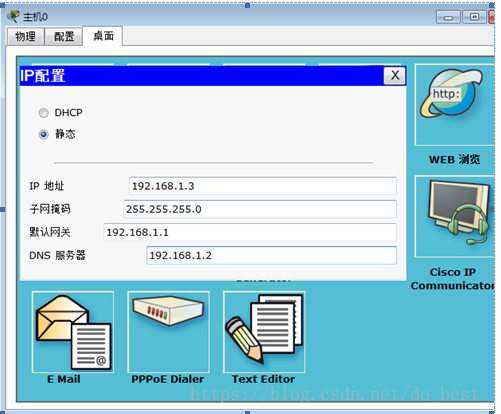This screenshot has height=414, width=501.
Task: Click the 静态 label text
Action: (x=65, y=134)
